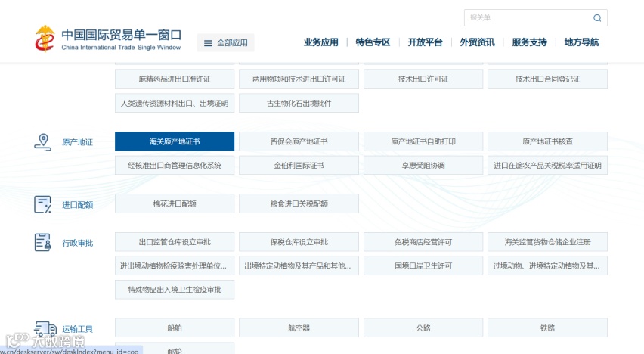Click the search magnifier icon
644x354 pixels.
(x=597, y=17)
